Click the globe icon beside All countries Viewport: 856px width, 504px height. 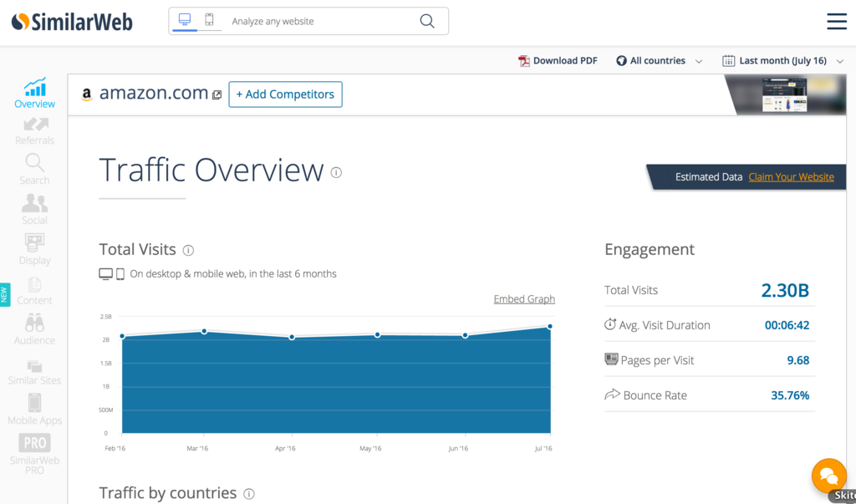[621, 61]
